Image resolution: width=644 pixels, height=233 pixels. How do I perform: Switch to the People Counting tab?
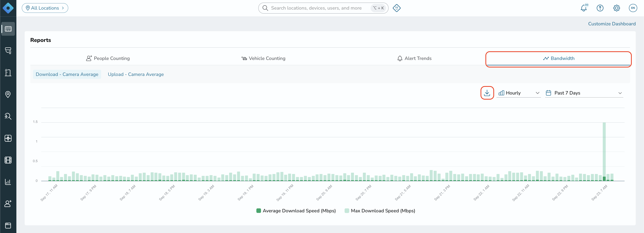(108, 58)
